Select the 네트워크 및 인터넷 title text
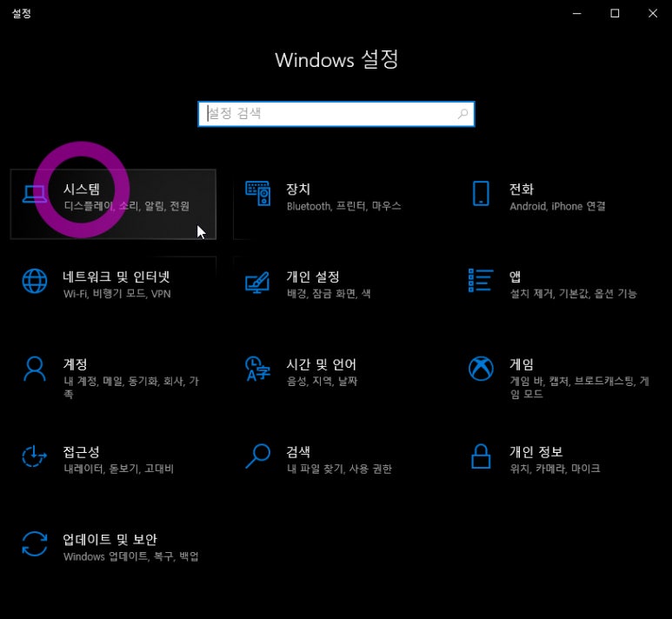The width and height of the screenshot is (672, 619). click(x=116, y=277)
